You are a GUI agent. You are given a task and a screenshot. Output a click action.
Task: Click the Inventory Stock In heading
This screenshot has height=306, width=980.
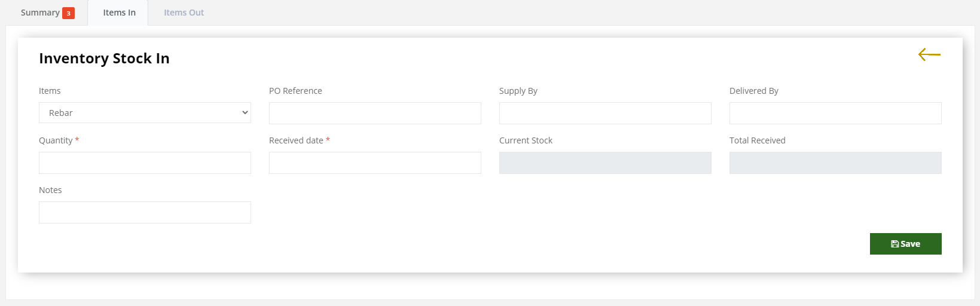(104, 59)
